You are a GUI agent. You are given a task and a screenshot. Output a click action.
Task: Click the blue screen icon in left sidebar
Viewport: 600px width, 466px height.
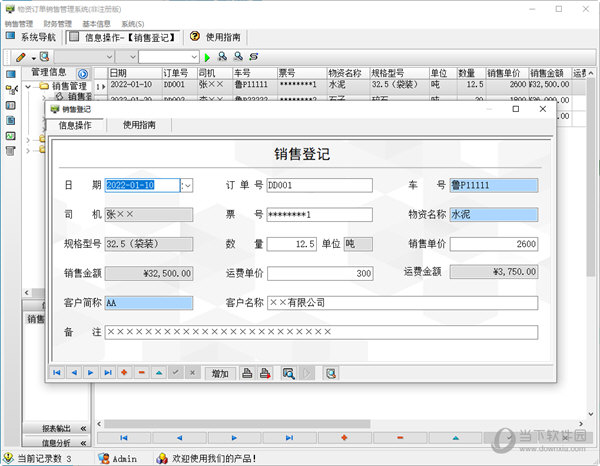[11, 74]
